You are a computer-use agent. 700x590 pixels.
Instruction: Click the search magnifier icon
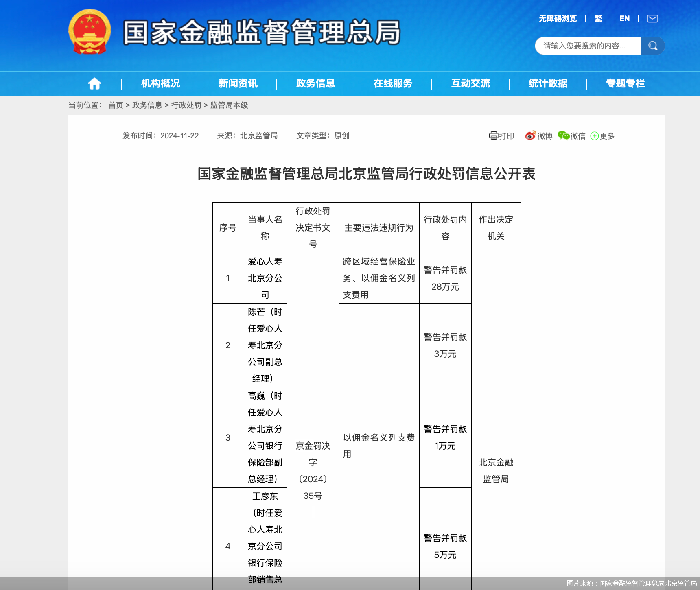coord(653,46)
